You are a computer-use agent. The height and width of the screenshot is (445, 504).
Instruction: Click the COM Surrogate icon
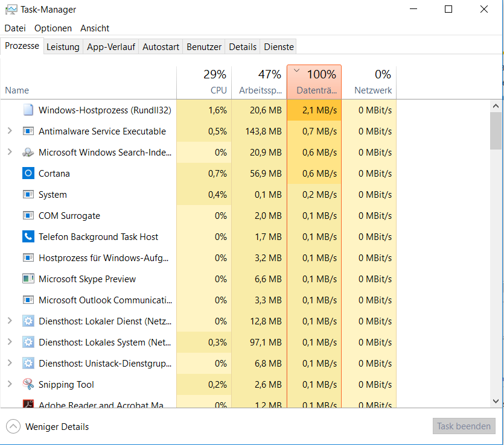click(x=28, y=215)
